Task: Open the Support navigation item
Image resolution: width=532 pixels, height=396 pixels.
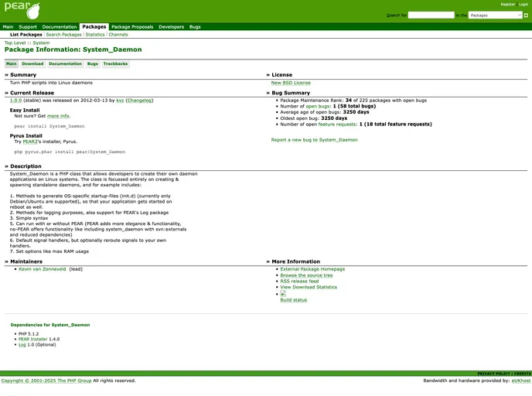Action: (28, 27)
